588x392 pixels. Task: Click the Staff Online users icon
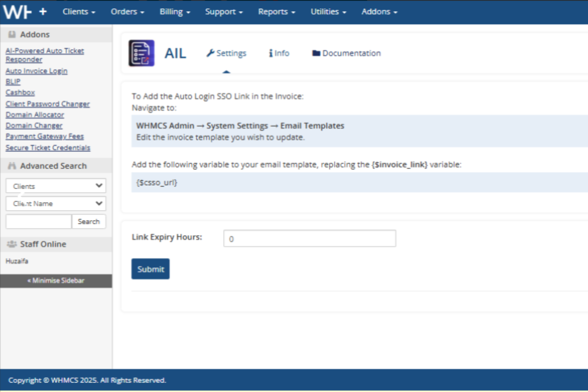tap(12, 244)
